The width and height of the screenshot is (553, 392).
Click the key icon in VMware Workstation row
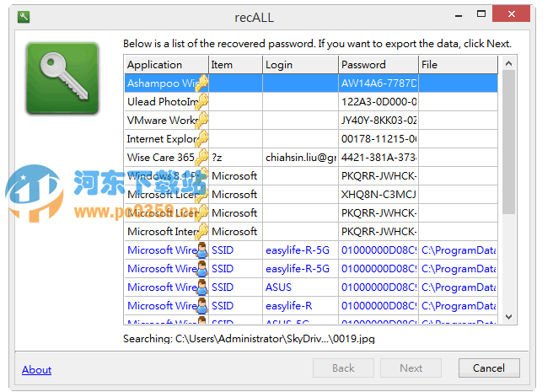202,121
